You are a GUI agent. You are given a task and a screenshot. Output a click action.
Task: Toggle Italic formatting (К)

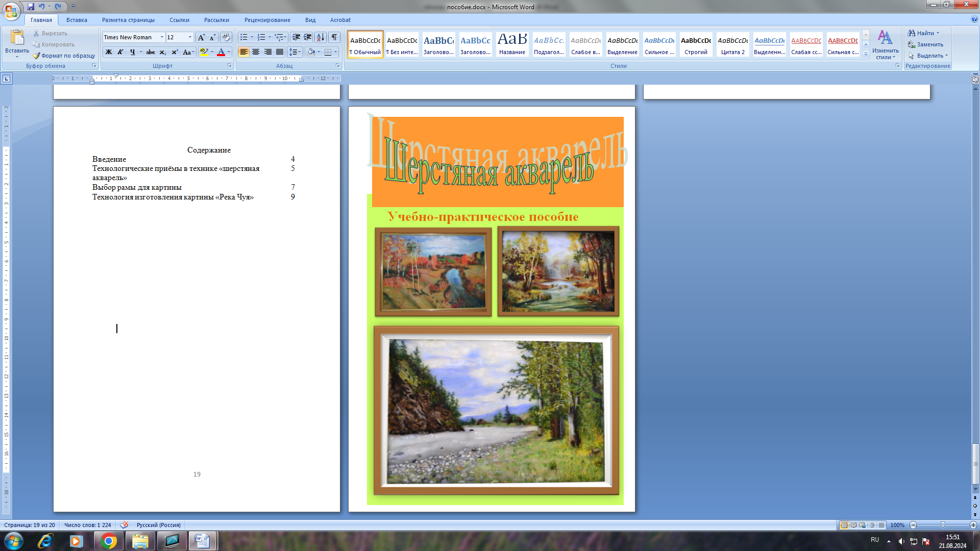(x=120, y=52)
